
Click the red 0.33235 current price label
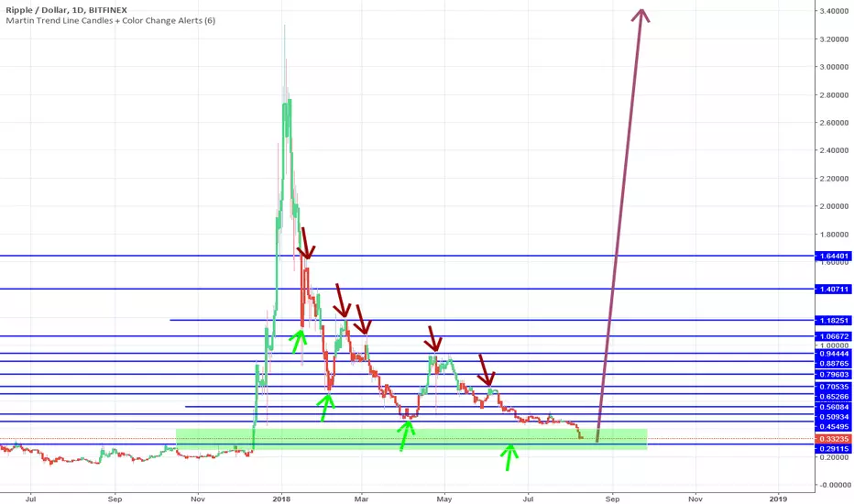832,439
